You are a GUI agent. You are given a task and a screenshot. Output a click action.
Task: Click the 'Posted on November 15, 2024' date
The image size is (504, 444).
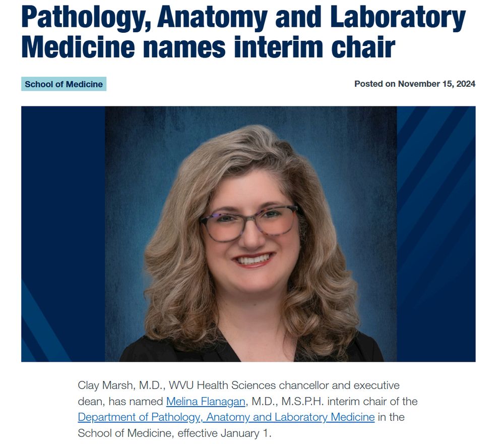[415, 84]
